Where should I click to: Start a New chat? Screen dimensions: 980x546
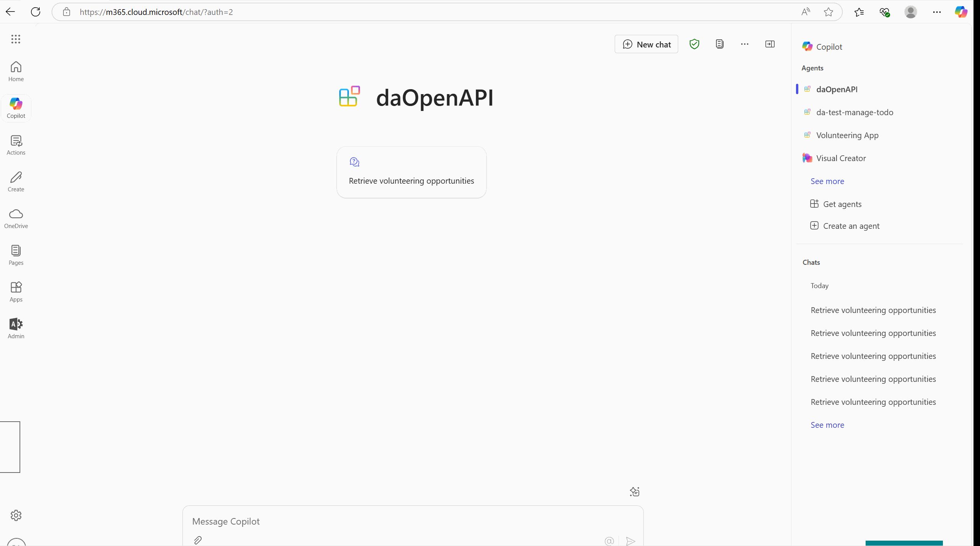646,44
